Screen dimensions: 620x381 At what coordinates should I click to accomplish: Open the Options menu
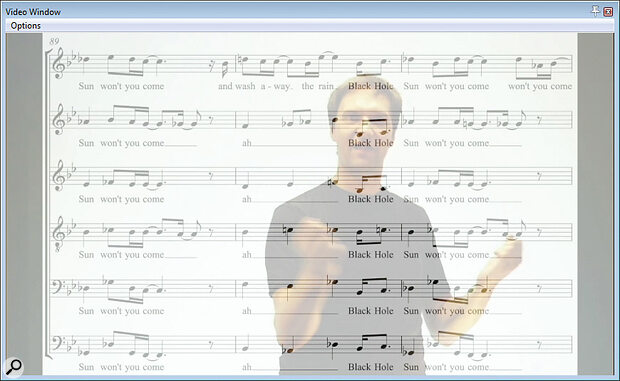coord(25,26)
